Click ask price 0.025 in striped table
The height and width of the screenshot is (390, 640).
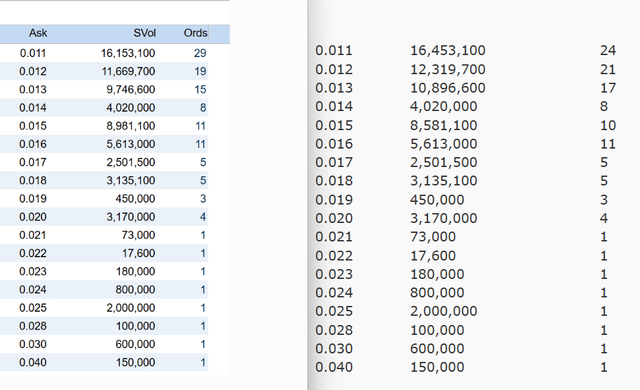pyautogui.click(x=33, y=308)
